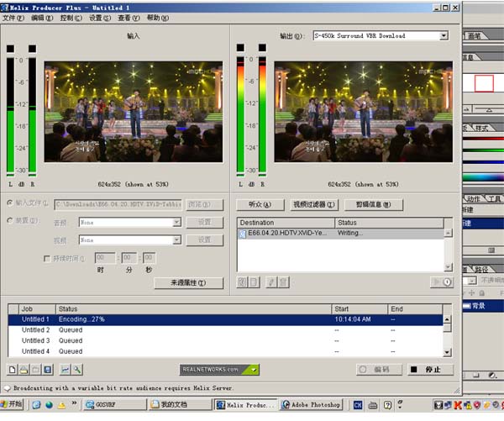Switch to the 动作 tab in Photoshop
The image size is (504, 421).
pyautogui.click(x=473, y=199)
